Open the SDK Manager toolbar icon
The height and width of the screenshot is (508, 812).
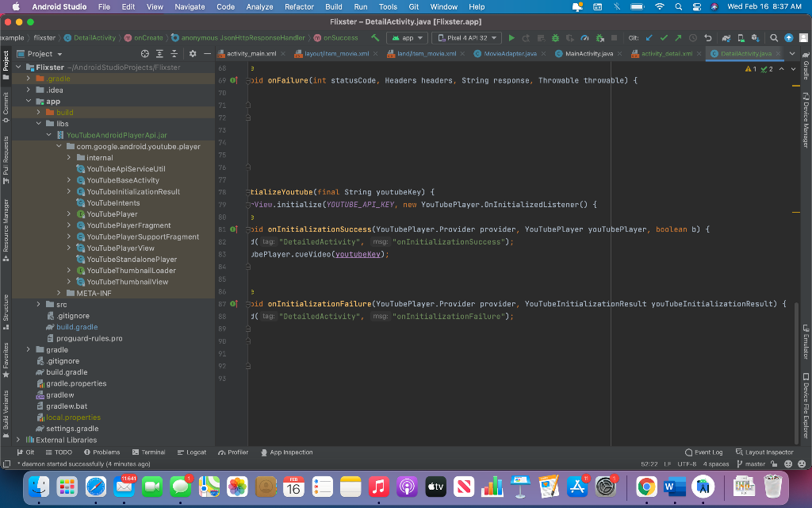click(x=756, y=38)
